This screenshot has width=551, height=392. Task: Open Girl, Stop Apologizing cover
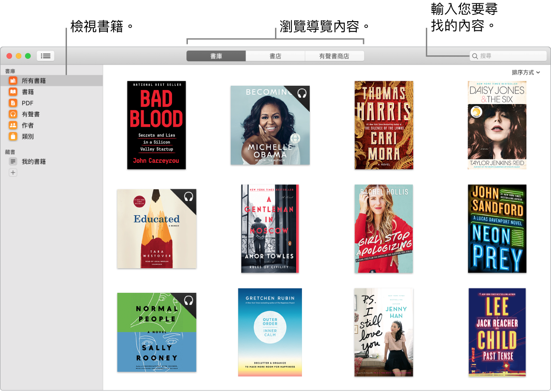click(x=384, y=229)
